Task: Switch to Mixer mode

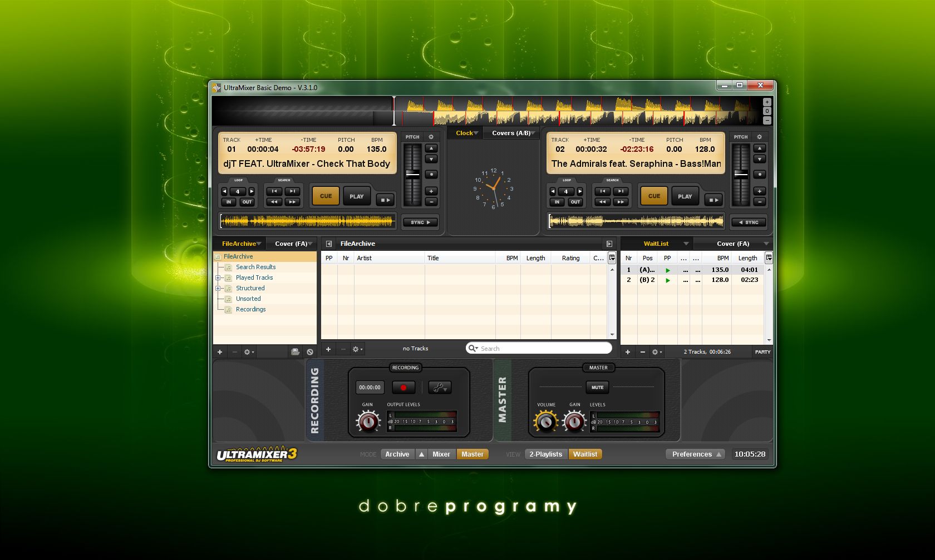Action: pyautogui.click(x=441, y=454)
